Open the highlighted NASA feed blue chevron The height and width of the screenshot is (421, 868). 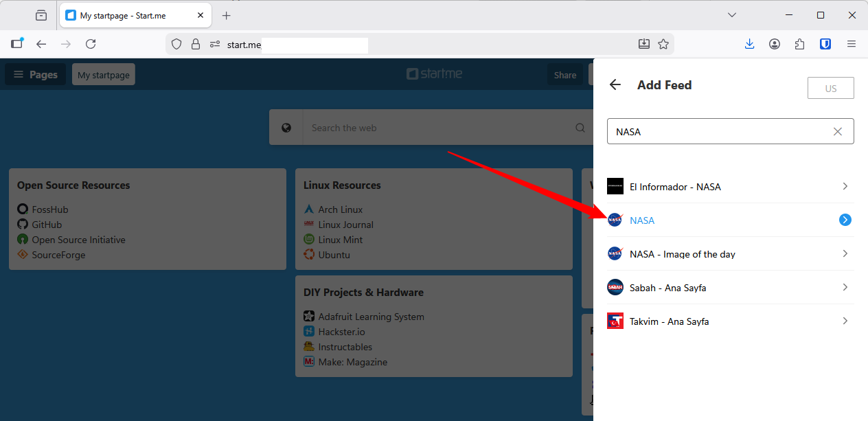pos(845,220)
